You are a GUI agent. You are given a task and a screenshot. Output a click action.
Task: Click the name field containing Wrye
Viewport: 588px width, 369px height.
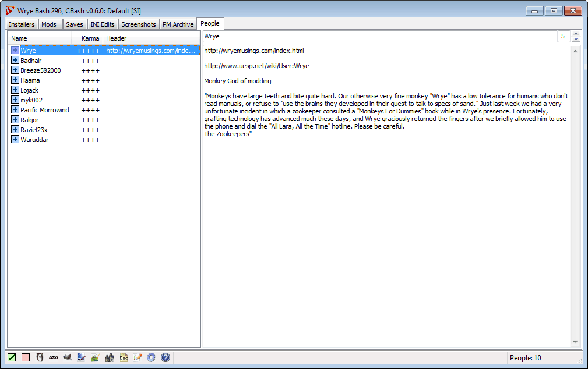pos(380,36)
